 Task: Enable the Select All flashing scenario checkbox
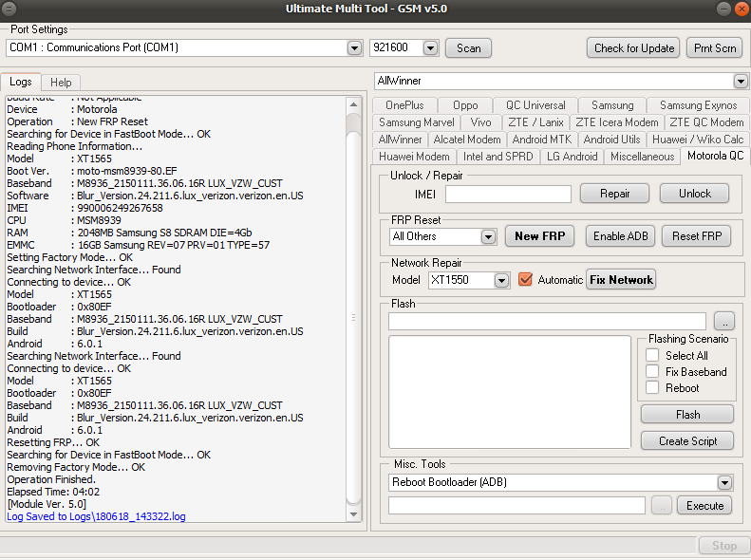[652, 355]
